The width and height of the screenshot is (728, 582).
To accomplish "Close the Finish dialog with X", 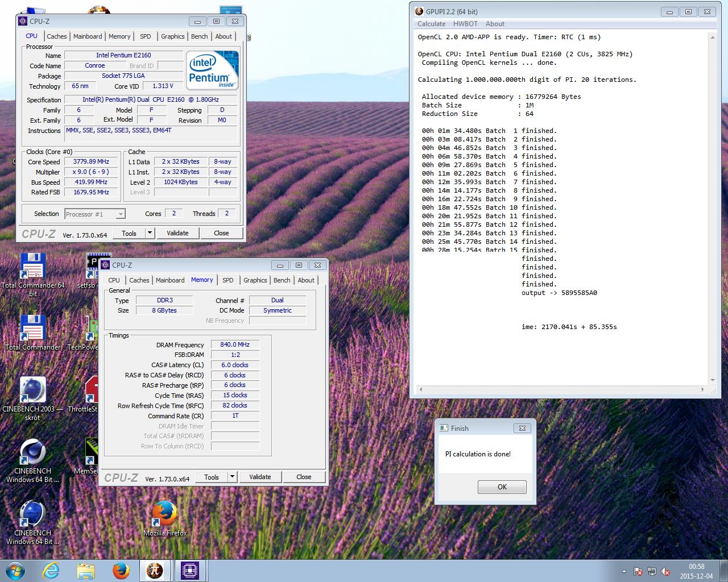I will pos(522,428).
